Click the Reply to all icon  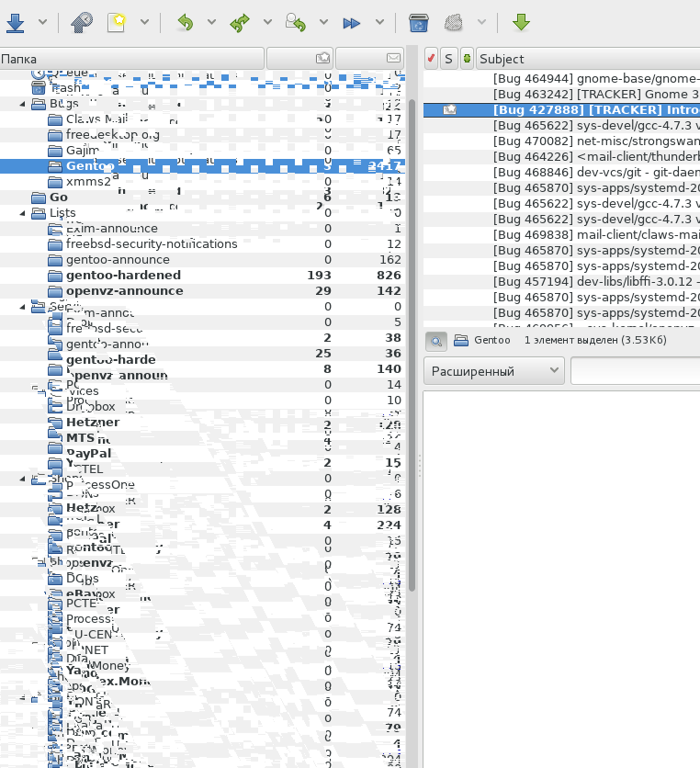(240, 23)
